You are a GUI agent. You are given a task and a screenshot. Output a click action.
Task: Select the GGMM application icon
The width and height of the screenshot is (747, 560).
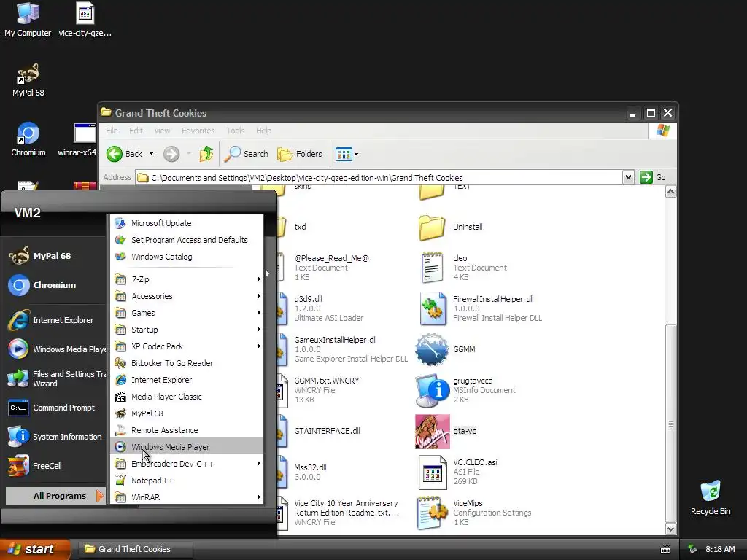pyautogui.click(x=432, y=349)
